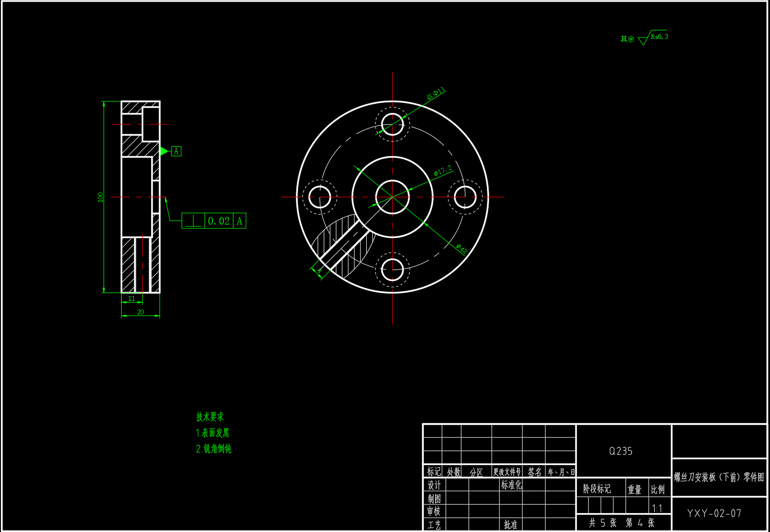Click the 0.02 tolerance value

(219, 221)
